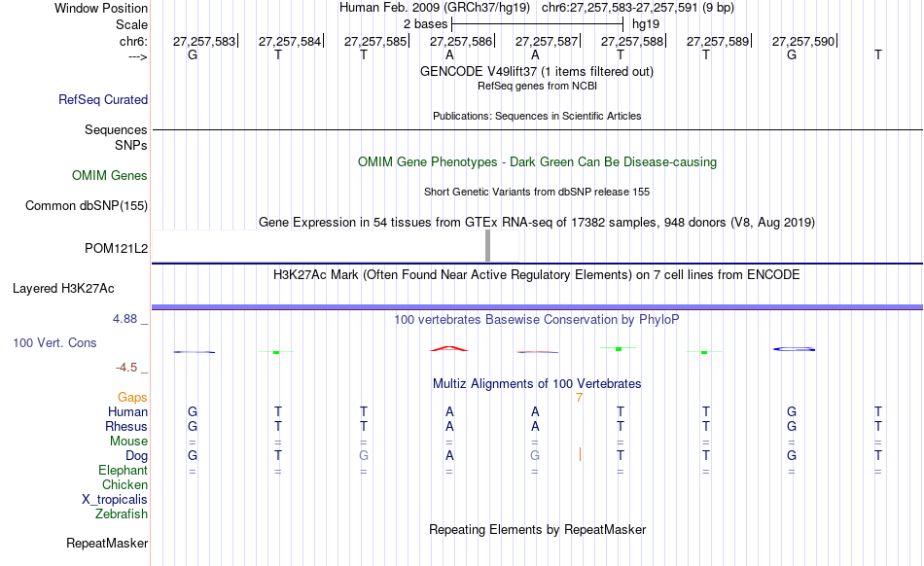
Task: Click the Elephant species label
Action: point(124,470)
